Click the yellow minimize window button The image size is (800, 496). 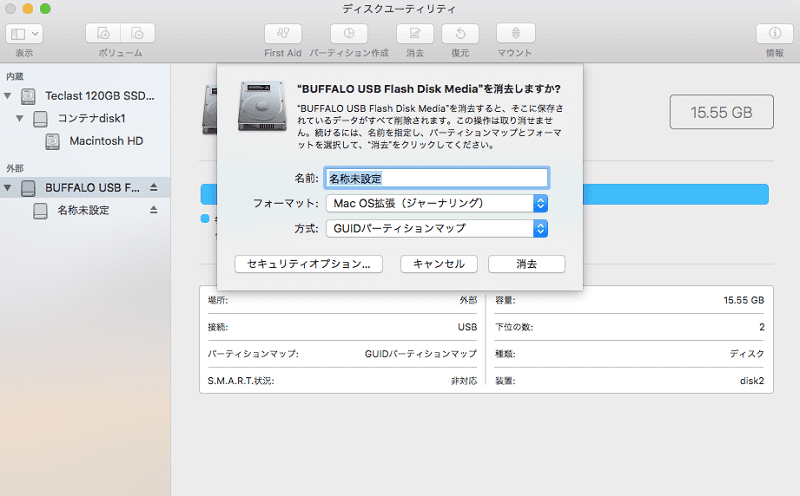[28, 9]
